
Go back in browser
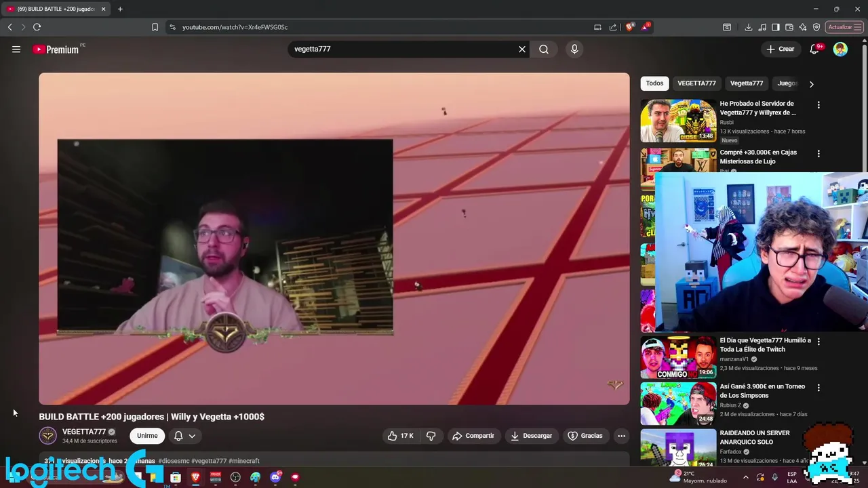(x=9, y=27)
